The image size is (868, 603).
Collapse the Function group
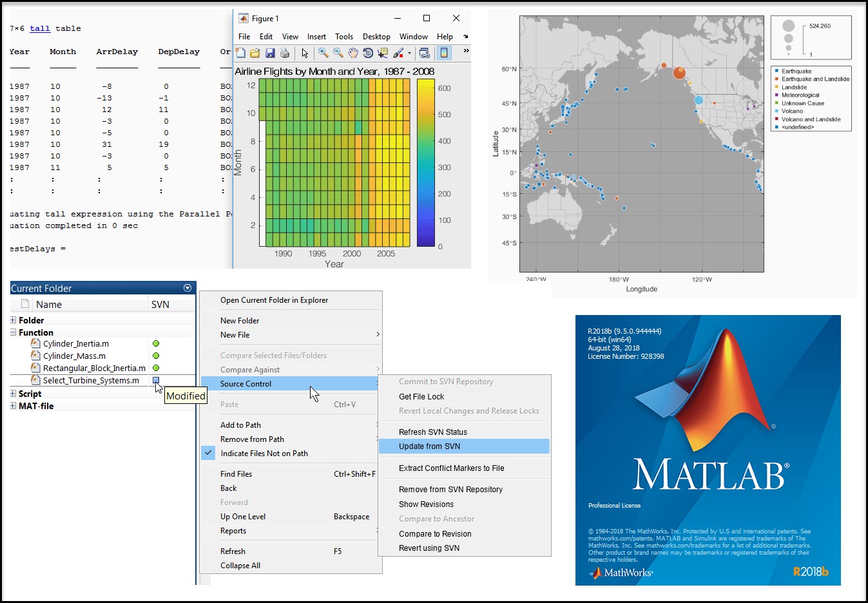[x=13, y=332]
